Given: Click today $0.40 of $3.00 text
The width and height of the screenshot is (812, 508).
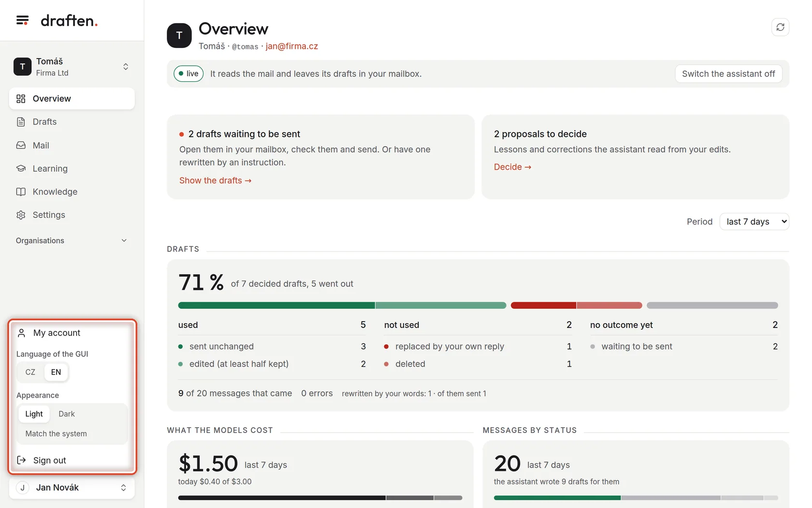Looking at the screenshot, I should point(215,482).
